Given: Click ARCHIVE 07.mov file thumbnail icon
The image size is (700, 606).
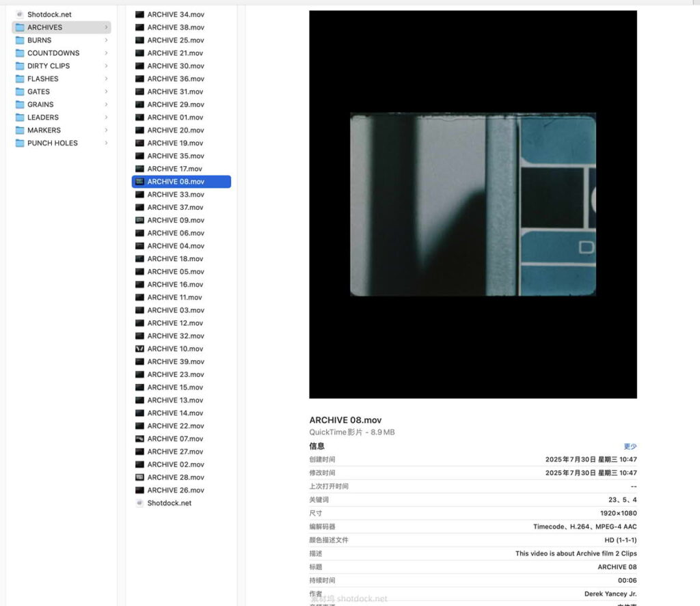Looking at the screenshot, I should pos(139,439).
